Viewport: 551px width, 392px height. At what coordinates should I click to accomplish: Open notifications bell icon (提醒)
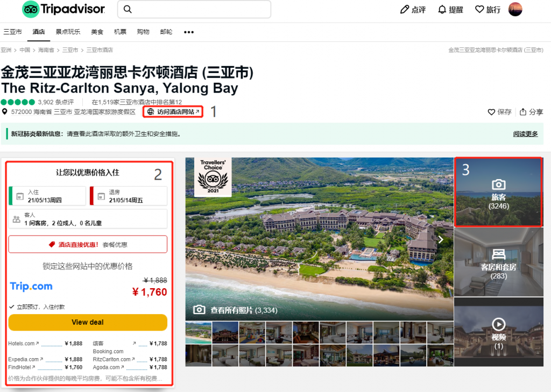click(442, 9)
